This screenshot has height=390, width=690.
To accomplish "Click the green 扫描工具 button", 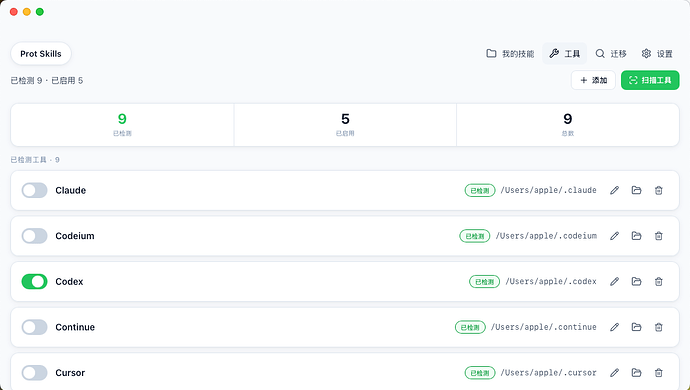I will point(650,80).
